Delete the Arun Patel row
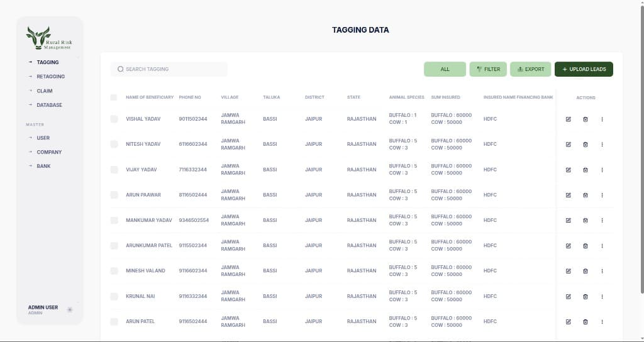The height and width of the screenshot is (342, 644). pyautogui.click(x=586, y=322)
